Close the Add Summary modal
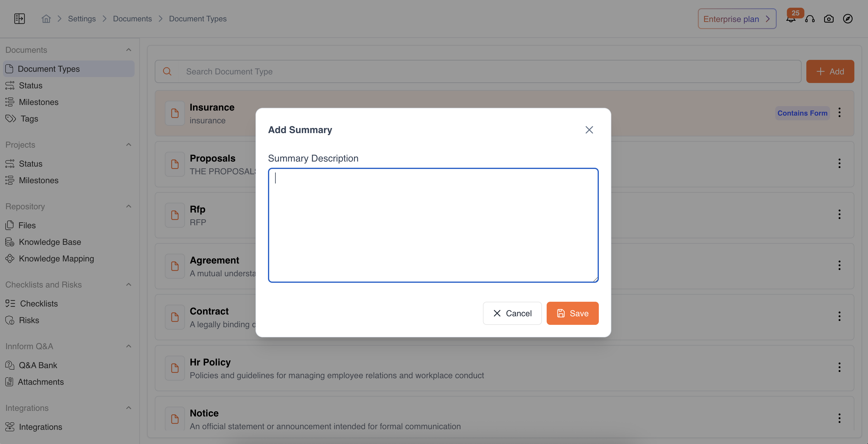Screen dimensions: 868x444 point(589,130)
